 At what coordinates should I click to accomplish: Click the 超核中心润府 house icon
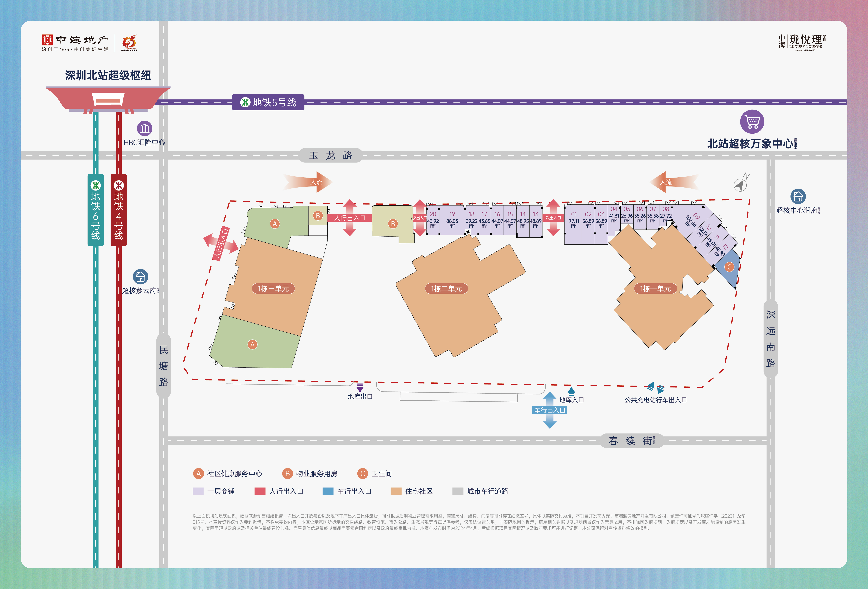pyautogui.click(x=798, y=196)
